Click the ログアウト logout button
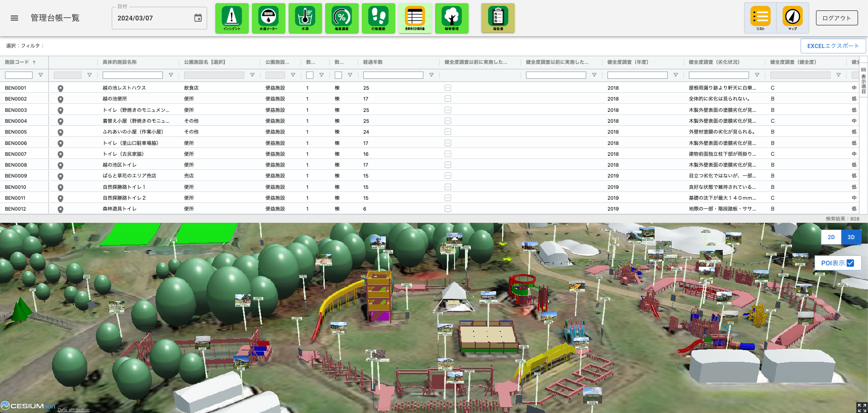 [x=836, y=18]
